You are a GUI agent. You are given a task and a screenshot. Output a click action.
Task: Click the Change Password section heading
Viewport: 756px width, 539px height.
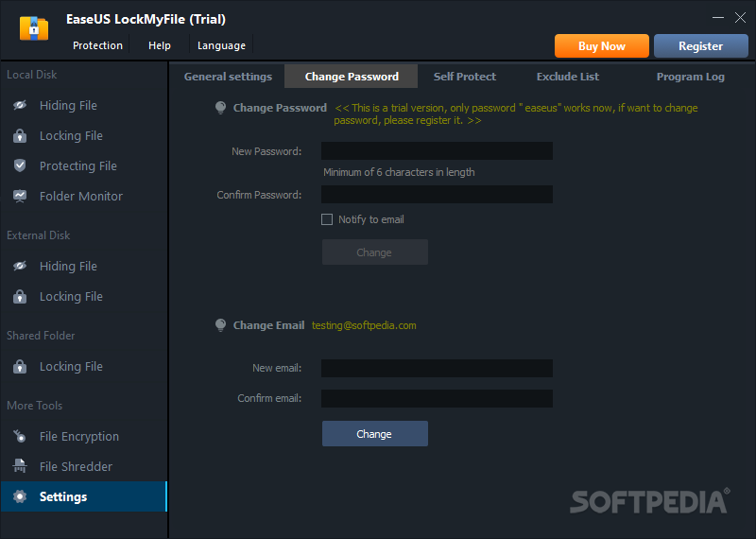point(280,108)
